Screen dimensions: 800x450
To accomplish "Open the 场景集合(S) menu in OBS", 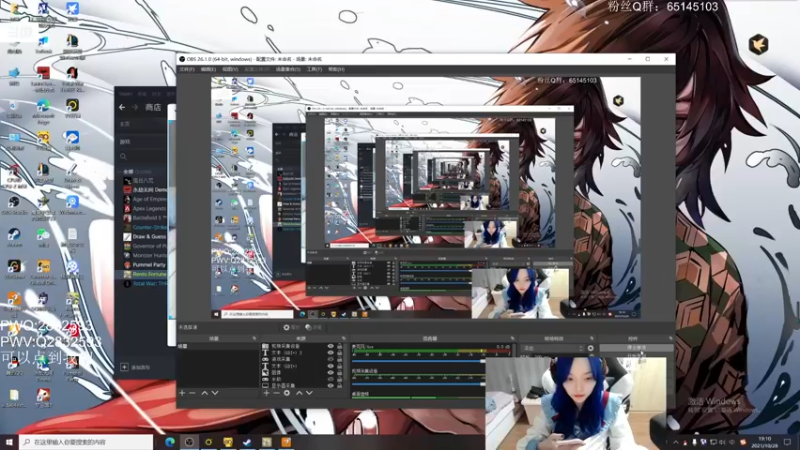I will (288, 69).
